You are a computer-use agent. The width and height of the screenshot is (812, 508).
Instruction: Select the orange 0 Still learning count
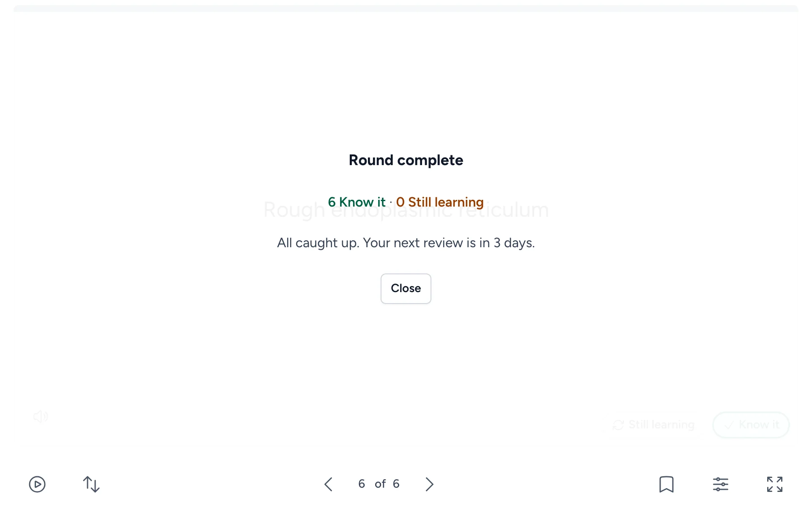point(440,202)
